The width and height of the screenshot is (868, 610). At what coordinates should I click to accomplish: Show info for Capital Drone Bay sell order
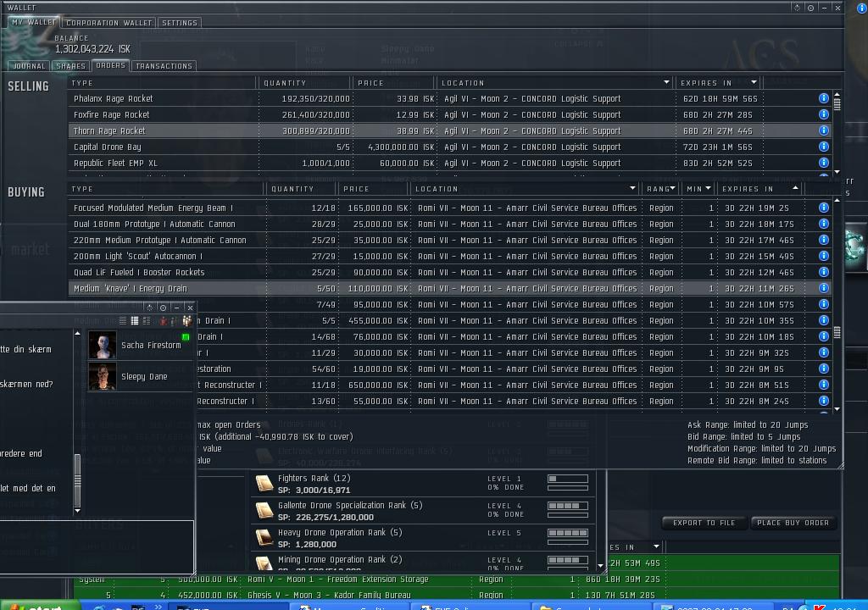[824, 146]
